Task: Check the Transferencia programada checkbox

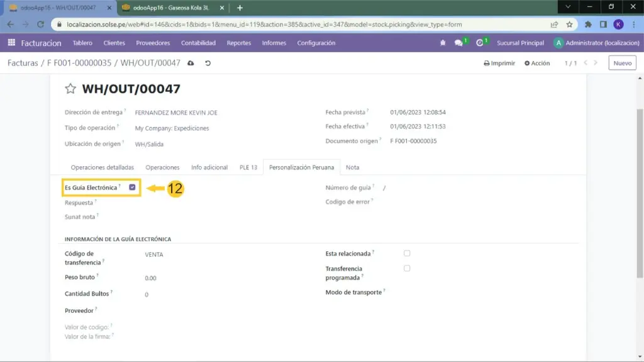Action: pyautogui.click(x=407, y=268)
